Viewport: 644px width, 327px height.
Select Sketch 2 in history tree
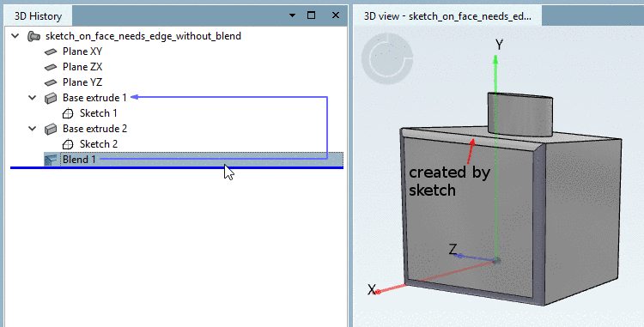pyautogui.click(x=99, y=144)
